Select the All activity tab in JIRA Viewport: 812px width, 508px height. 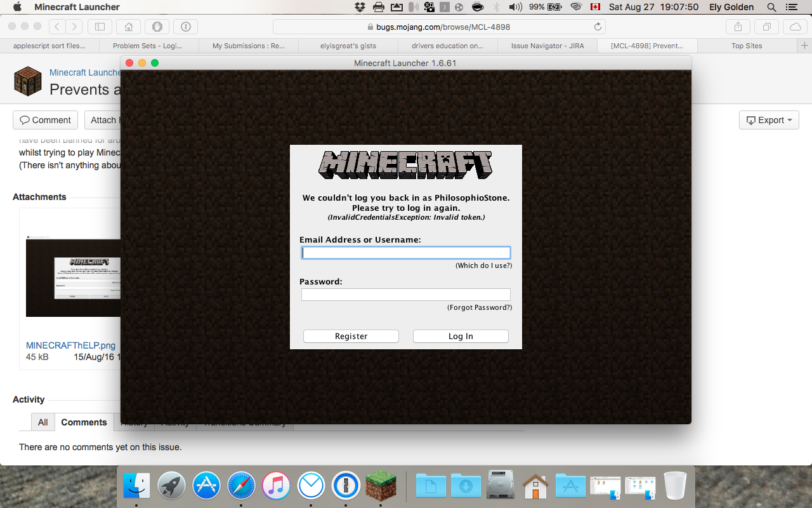pyautogui.click(x=43, y=422)
